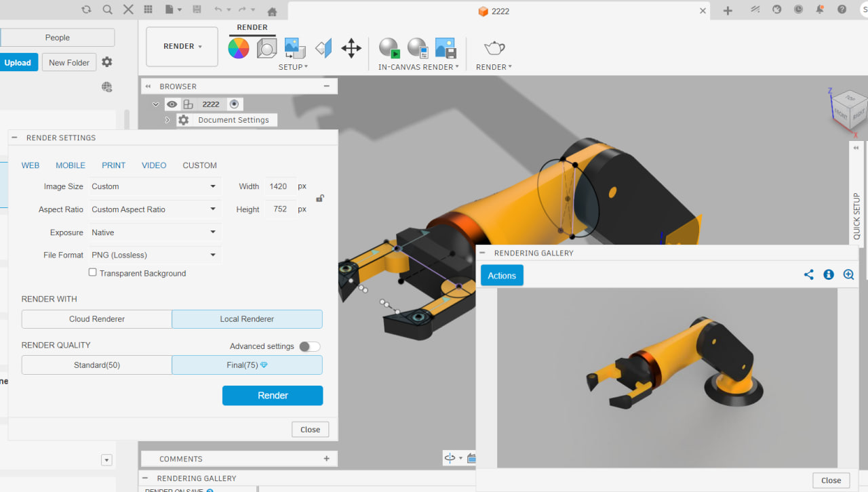Click the Orbit tool in navigation bar
The width and height of the screenshot is (868, 492).
pos(449,458)
